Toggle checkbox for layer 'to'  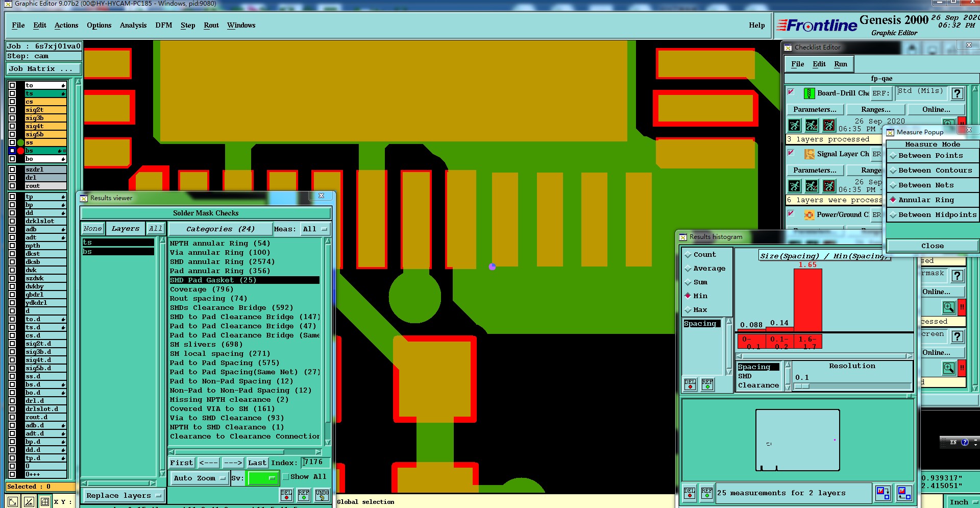point(12,85)
